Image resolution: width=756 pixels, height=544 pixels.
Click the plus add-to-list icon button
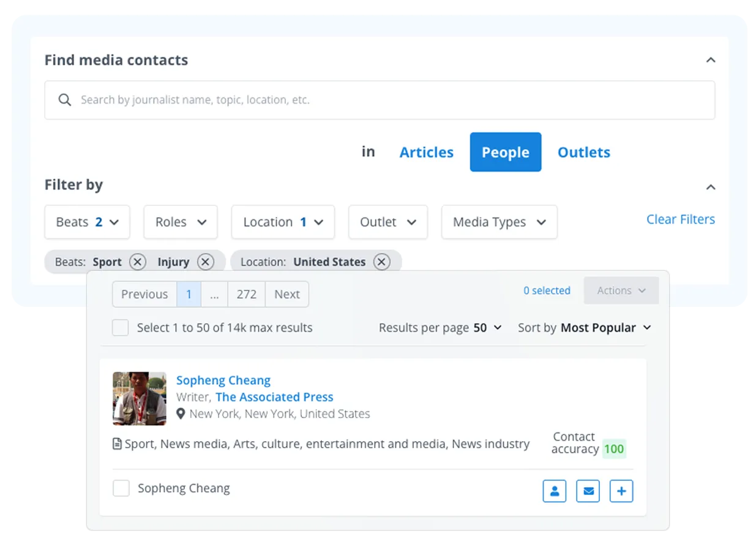621,491
